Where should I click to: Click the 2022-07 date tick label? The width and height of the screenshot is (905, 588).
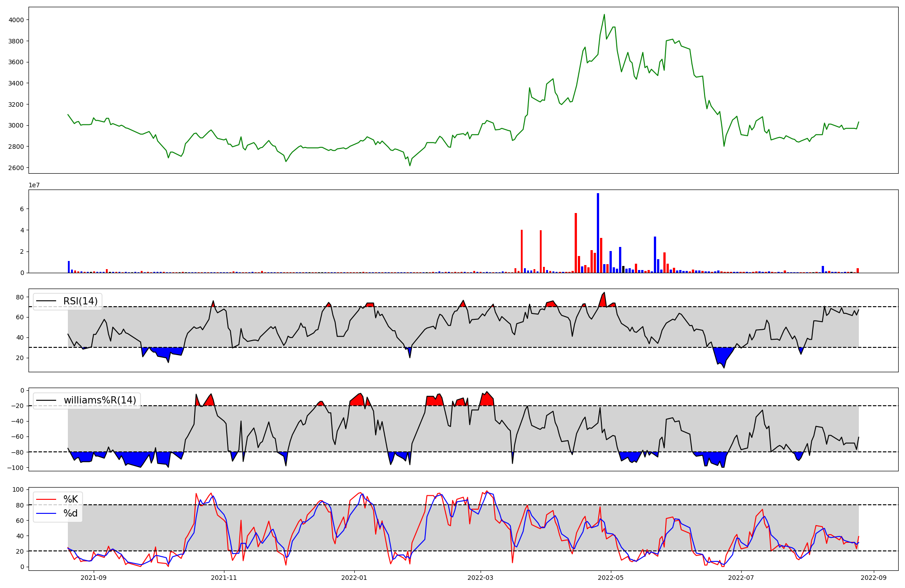[741, 577]
